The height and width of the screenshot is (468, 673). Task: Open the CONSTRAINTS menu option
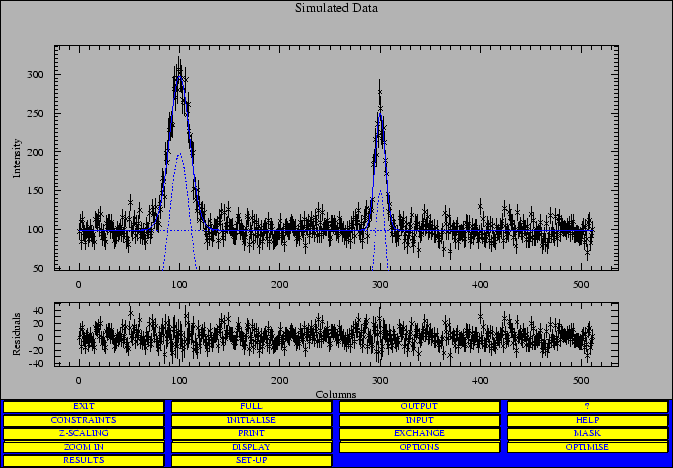[83, 420]
